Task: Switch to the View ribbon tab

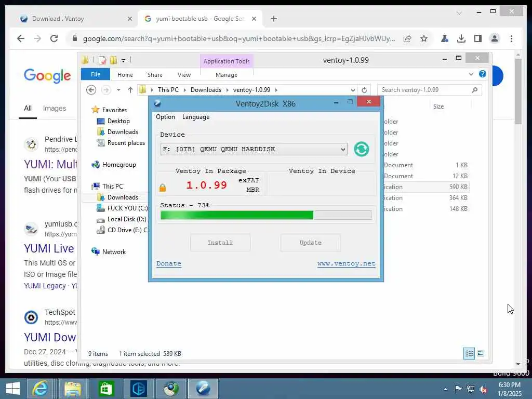Action: coord(184,75)
